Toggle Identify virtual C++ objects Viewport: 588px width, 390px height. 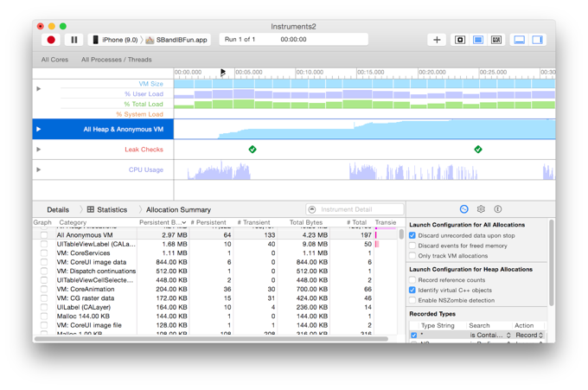pos(412,291)
